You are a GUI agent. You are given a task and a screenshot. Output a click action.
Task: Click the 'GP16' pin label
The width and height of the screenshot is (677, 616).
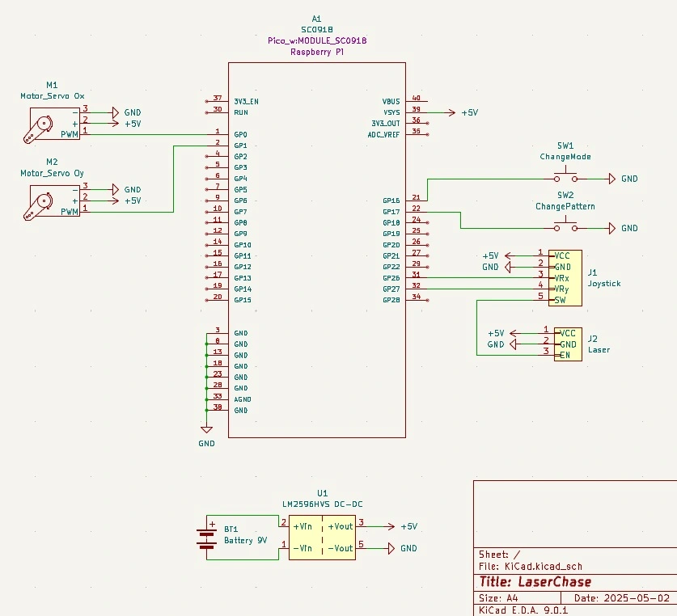[x=391, y=200]
